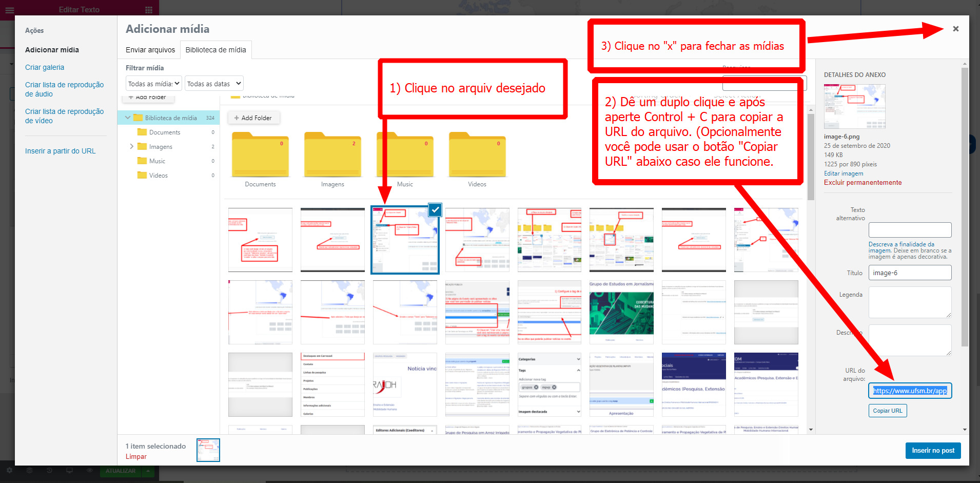Click the Copiar URL button
Screen dimensions: 980x483
tap(887, 411)
